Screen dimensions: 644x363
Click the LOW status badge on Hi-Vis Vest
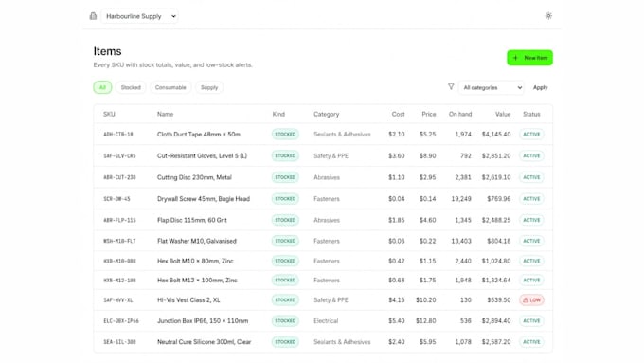coord(531,300)
